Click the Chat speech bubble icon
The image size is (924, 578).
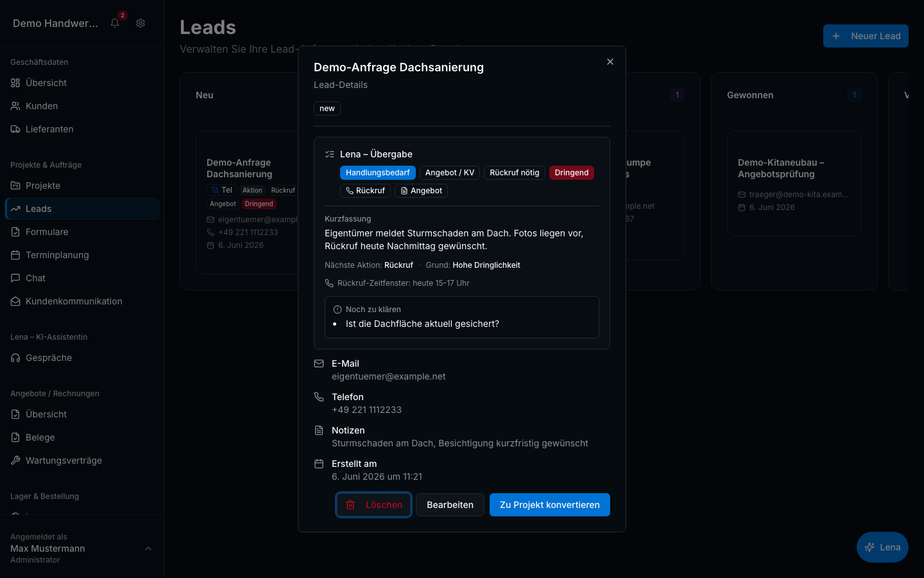pyautogui.click(x=15, y=278)
